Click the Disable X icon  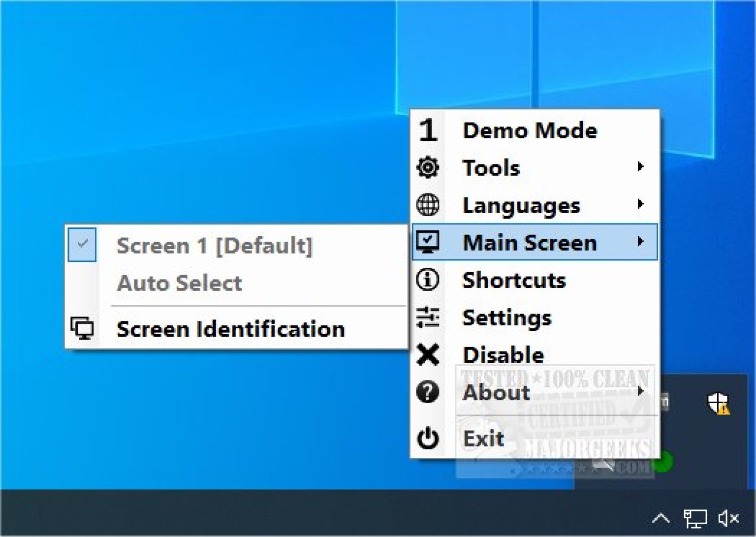pos(428,355)
